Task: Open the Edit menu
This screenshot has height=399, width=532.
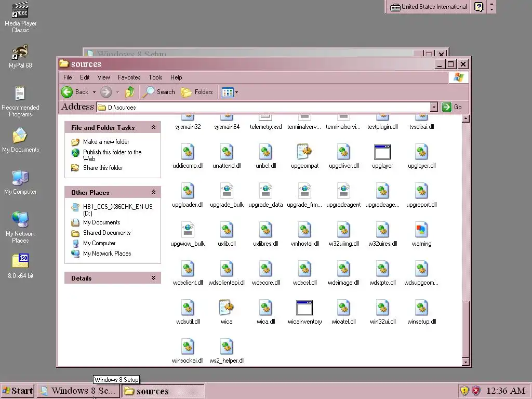Action: [85, 77]
